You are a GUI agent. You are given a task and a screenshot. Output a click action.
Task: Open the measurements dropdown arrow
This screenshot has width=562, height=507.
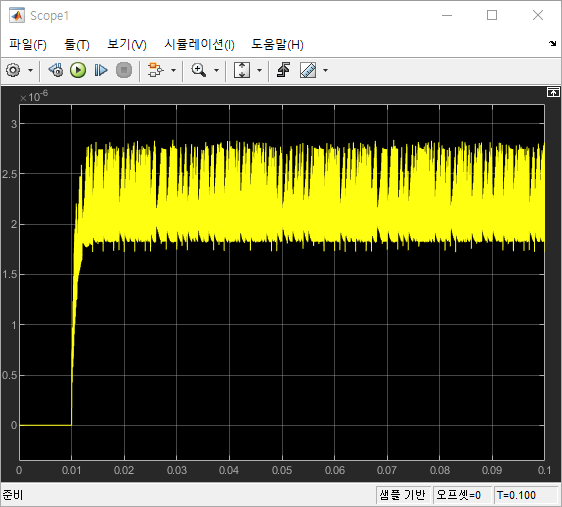click(325, 70)
